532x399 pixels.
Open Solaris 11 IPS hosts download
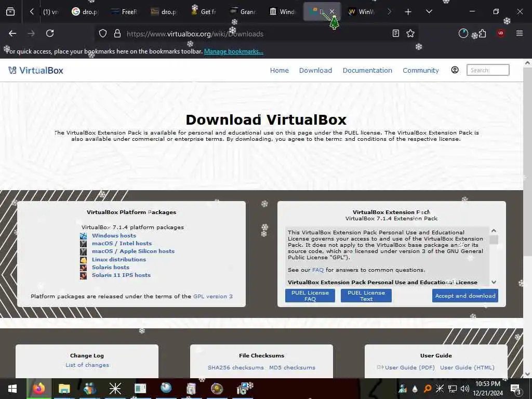121,275
